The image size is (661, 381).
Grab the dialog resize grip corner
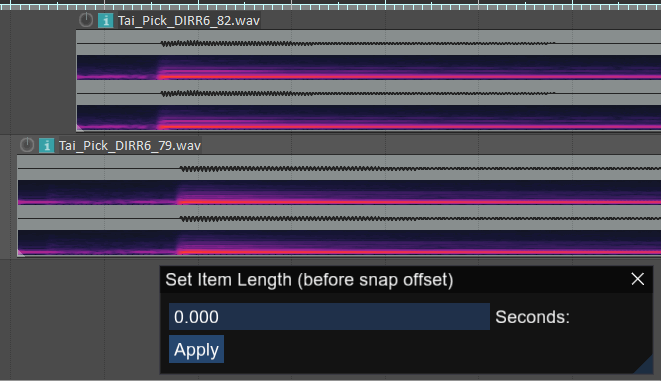coord(645,366)
